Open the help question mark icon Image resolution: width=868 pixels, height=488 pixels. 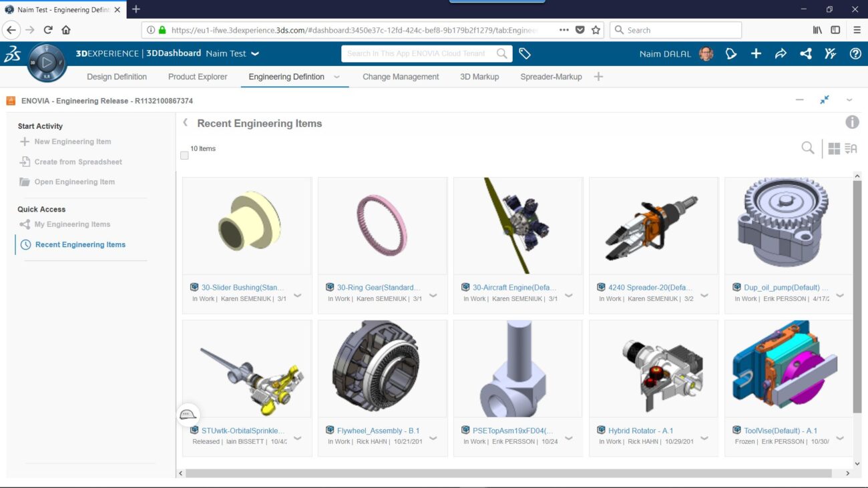point(855,54)
